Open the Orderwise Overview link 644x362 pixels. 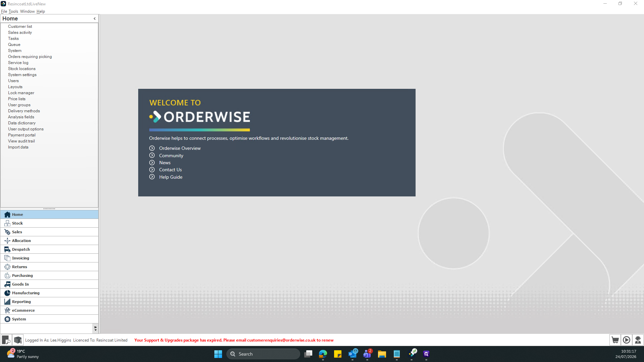pos(180,148)
